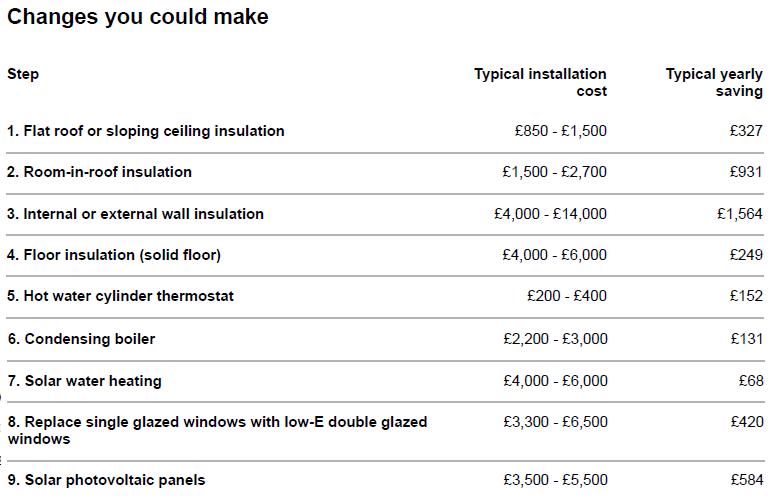Click the "Typical yearly saving" column header

(714, 82)
